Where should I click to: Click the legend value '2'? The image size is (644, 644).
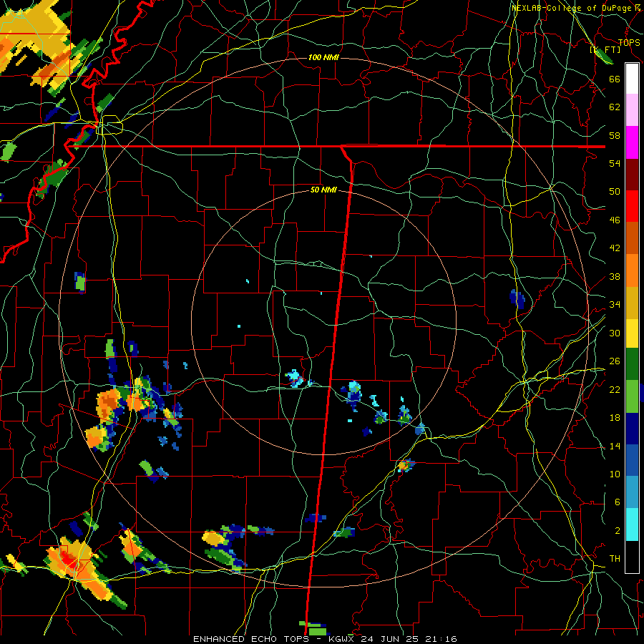tap(617, 530)
